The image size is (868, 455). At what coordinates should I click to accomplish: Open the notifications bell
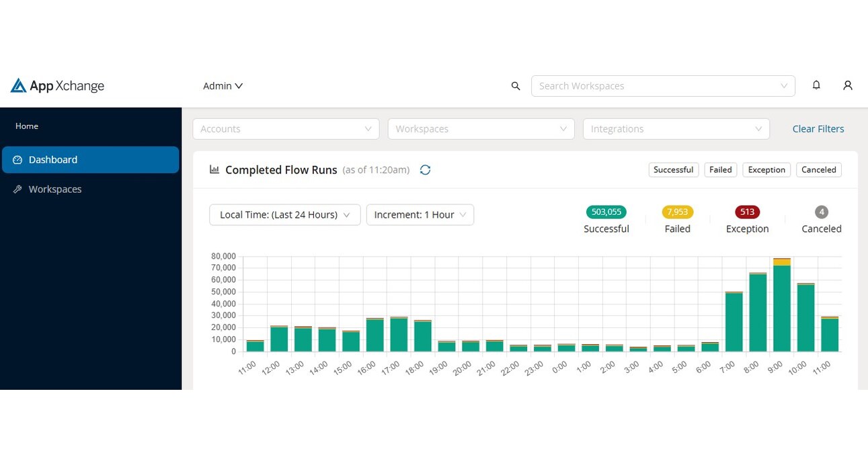tap(816, 85)
